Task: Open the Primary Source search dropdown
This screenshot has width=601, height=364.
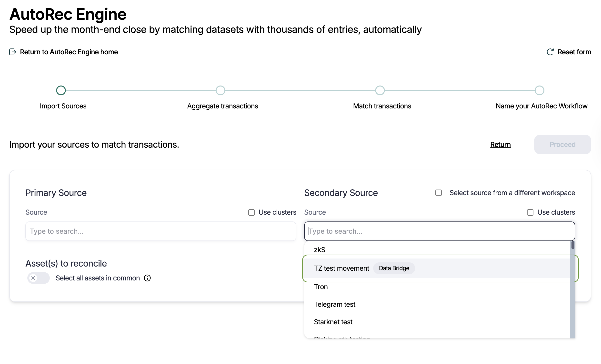Action: pyautogui.click(x=161, y=231)
